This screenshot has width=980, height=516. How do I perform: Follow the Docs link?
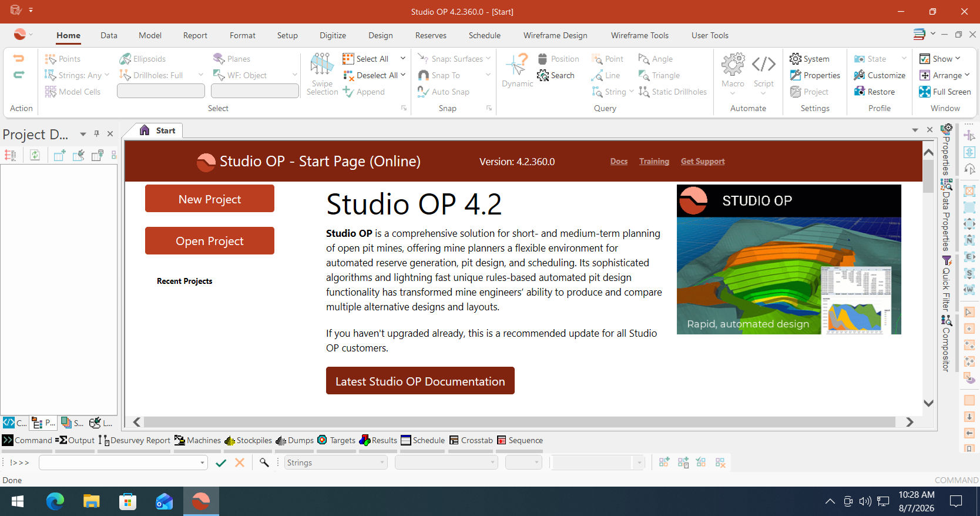point(619,162)
